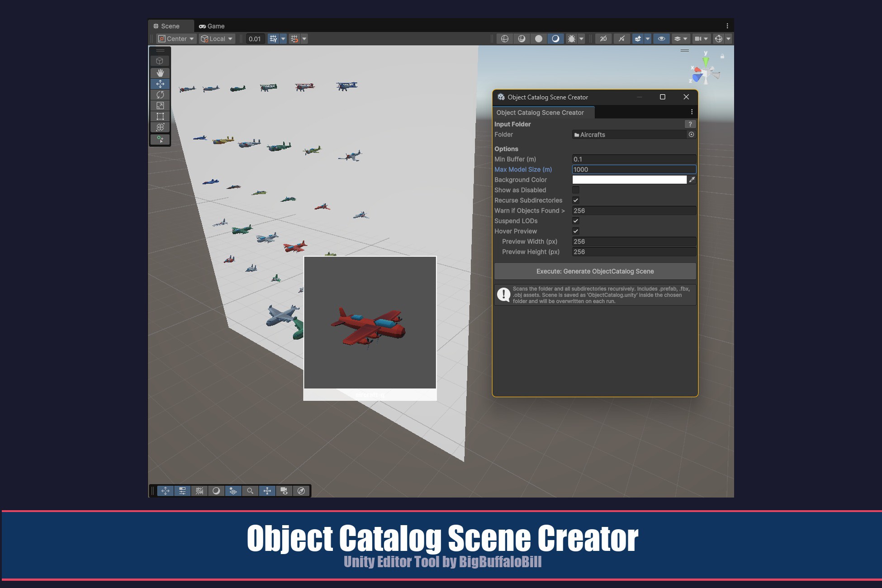Select the shaded sphere draw mode
This screenshot has width=882, height=588.
tap(555, 39)
